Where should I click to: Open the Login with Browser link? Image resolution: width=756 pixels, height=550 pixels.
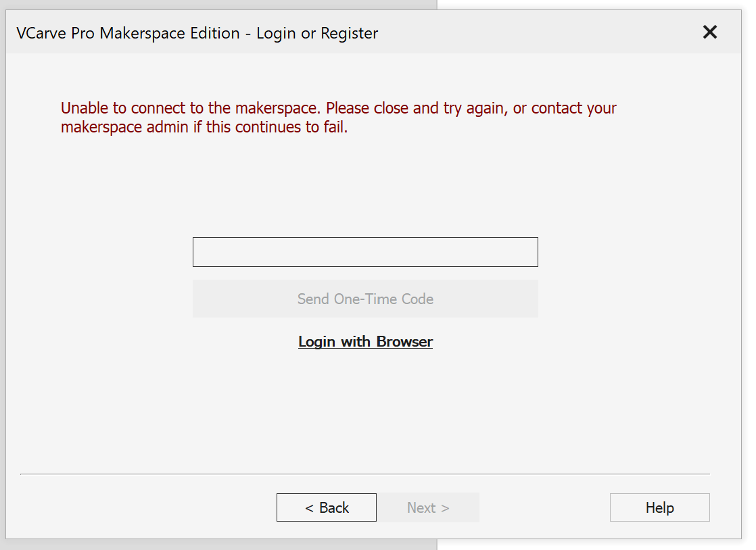click(365, 342)
